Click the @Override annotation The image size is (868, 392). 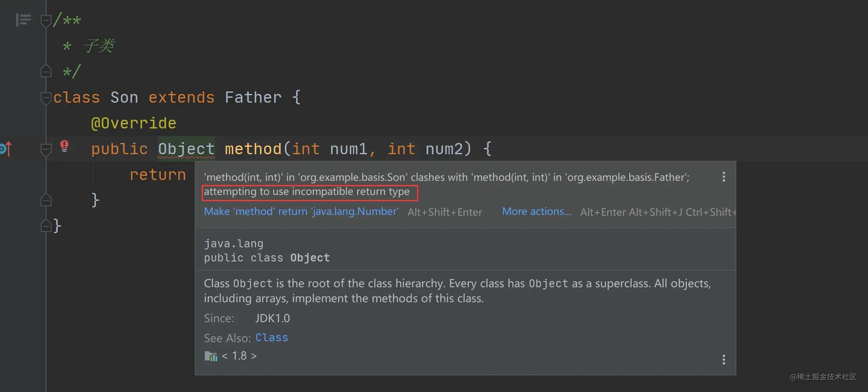click(134, 123)
